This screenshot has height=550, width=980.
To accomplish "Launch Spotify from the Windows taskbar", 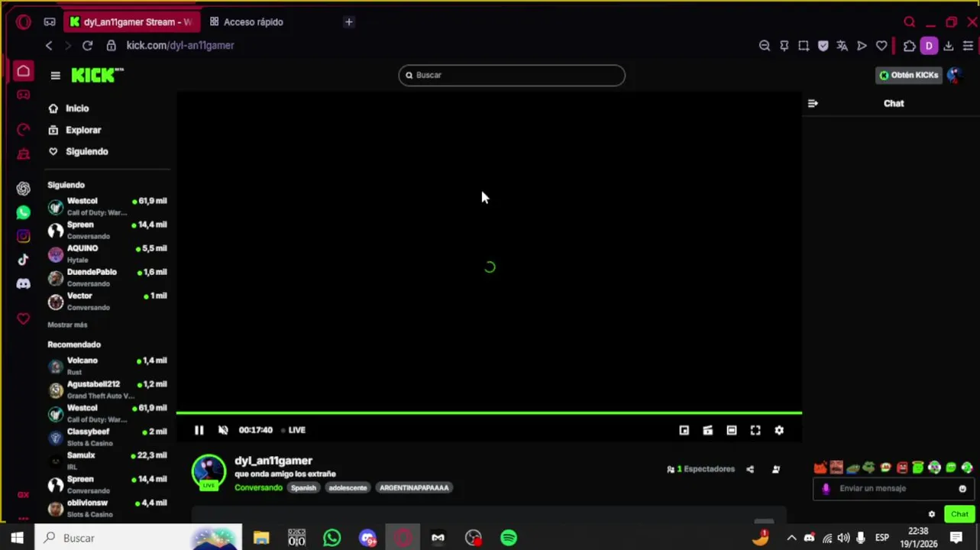I will (x=509, y=538).
